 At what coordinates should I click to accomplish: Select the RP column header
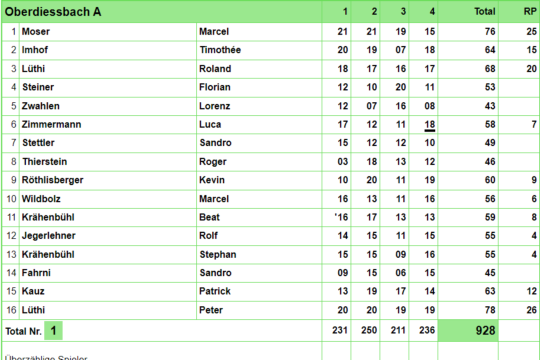point(530,12)
